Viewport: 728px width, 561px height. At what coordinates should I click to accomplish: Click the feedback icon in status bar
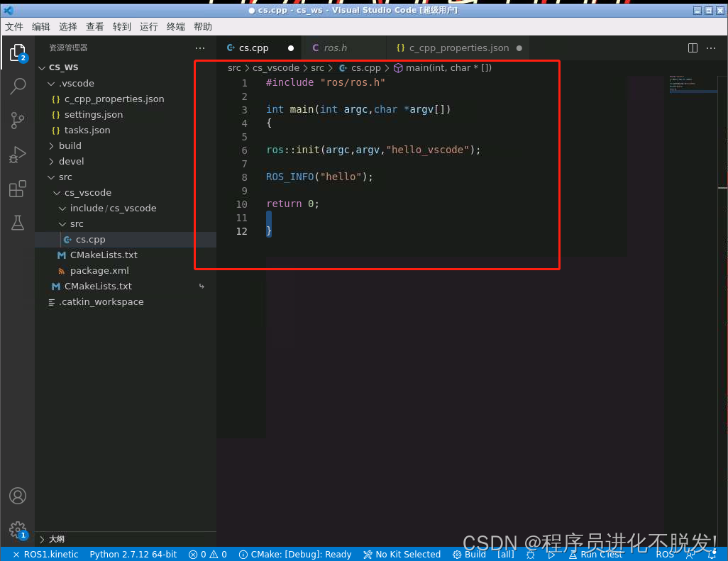pyautogui.click(x=690, y=555)
